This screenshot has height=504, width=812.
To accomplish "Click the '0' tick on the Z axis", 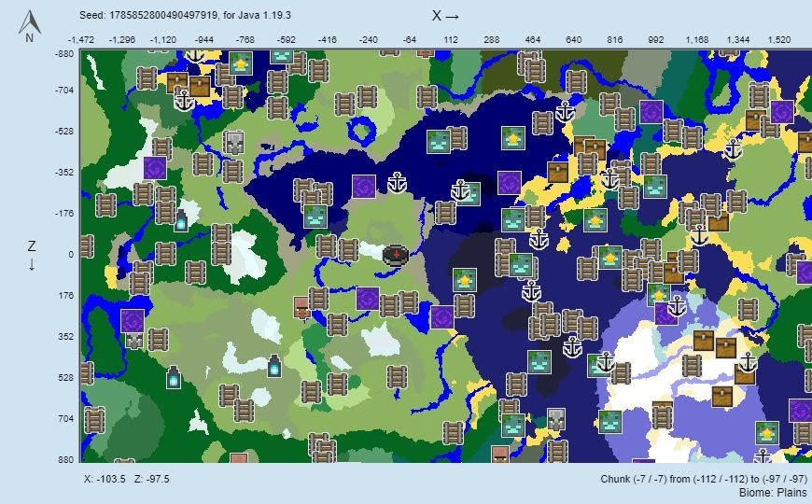I will pyautogui.click(x=71, y=254).
